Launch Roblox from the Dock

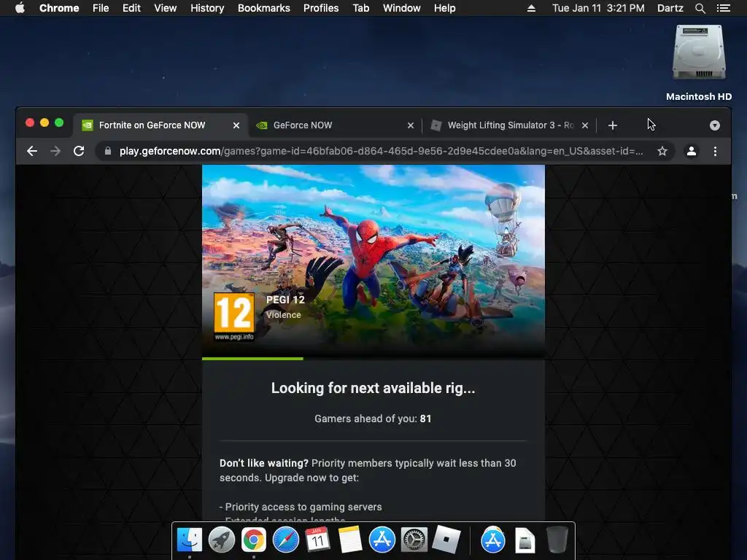pos(446,540)
